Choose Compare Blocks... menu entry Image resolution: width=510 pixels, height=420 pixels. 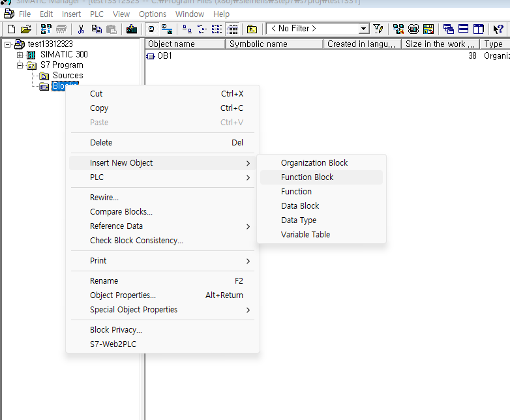pos(162,212)
